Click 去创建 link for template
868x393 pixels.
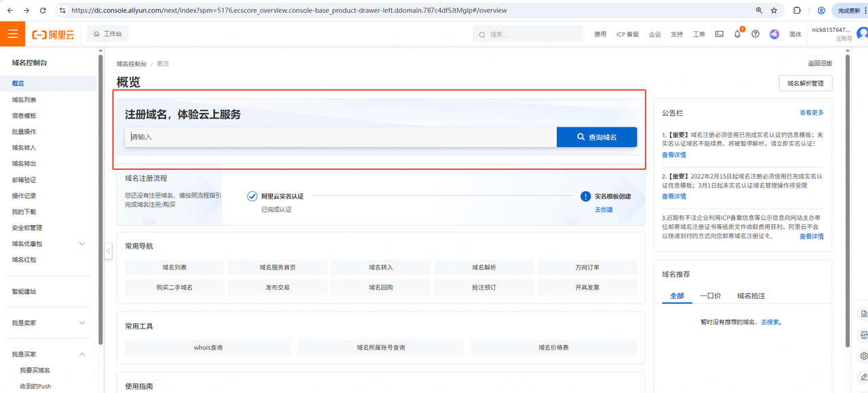click(x=604, y=210)
